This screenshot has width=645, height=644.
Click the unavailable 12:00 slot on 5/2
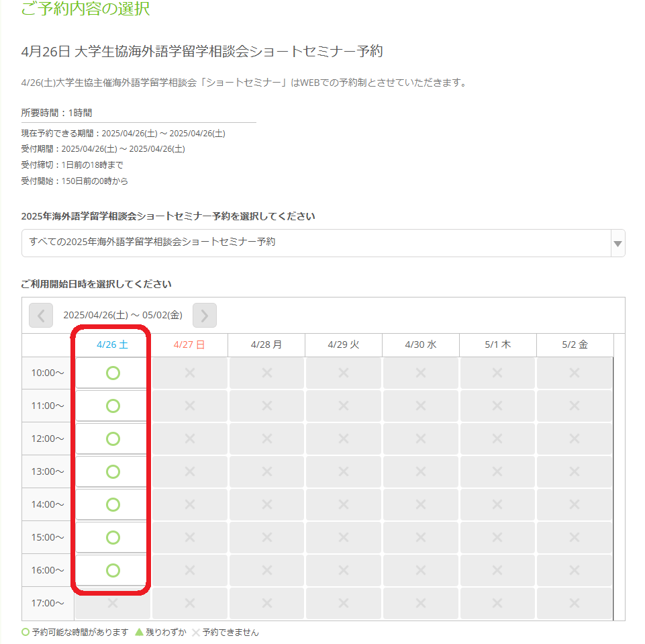point(575,439)
